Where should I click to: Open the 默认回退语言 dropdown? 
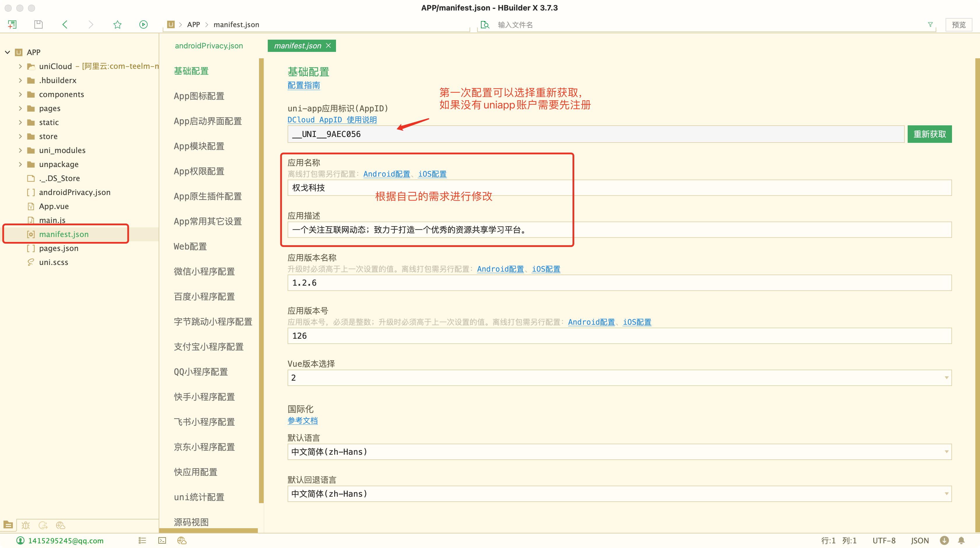coord(619,493)
